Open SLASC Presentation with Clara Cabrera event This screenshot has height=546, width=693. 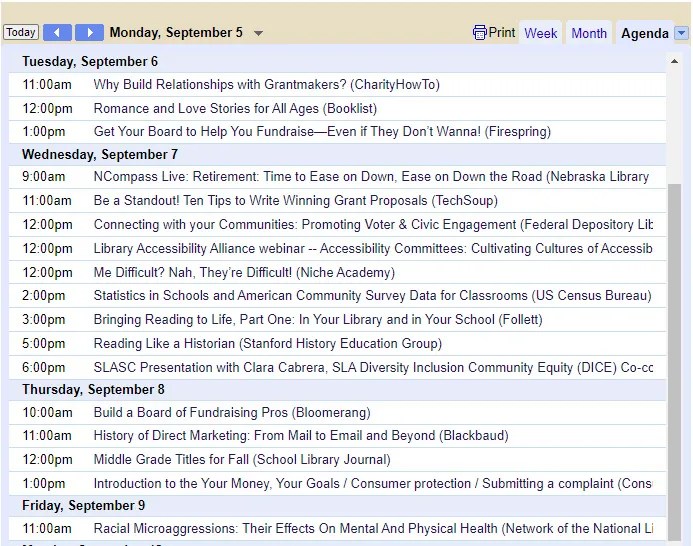click(x=373, y=367)
